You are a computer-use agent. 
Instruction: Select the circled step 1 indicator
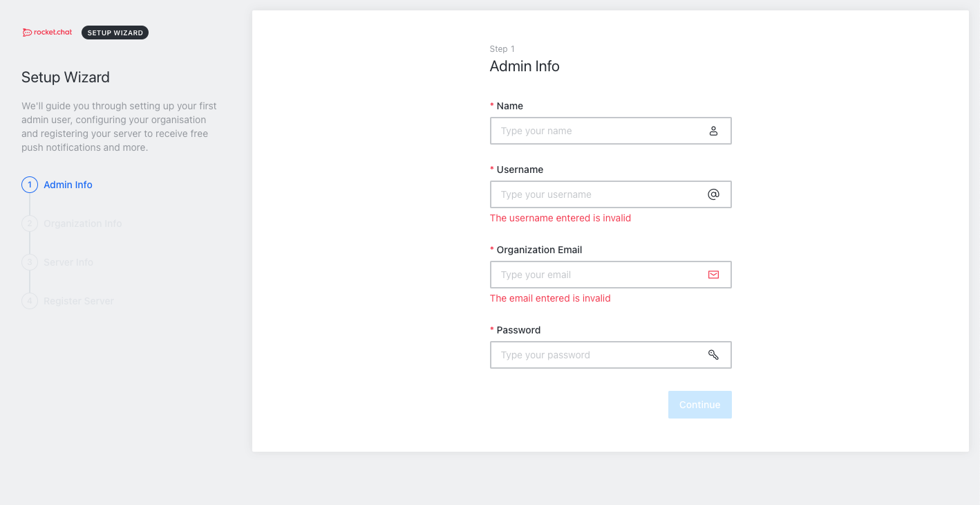pyautogui.click(x=29, y=185)
